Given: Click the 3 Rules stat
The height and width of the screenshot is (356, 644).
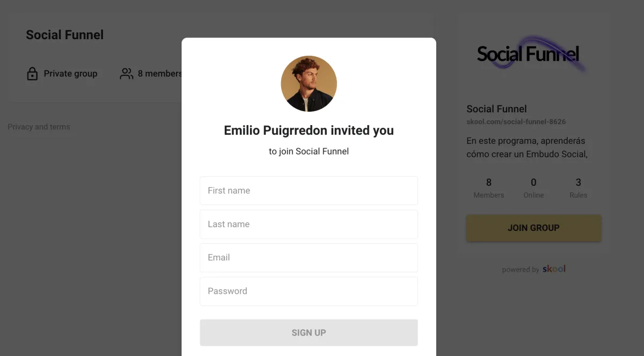Looking at the screenshot, I should (x=578, y=188).
